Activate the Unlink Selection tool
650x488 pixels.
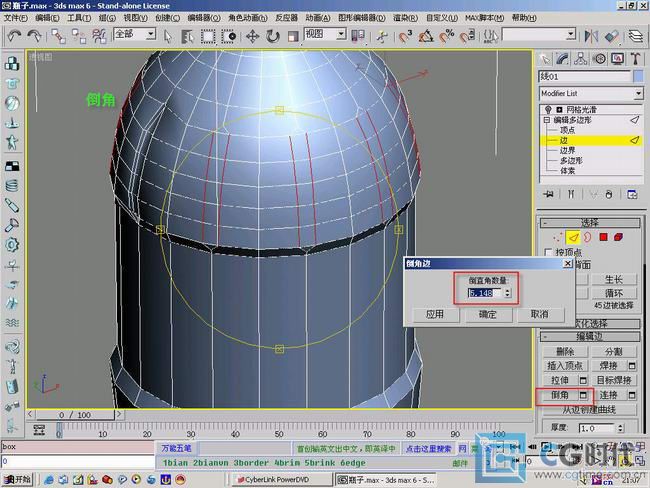tap(78, 36)
